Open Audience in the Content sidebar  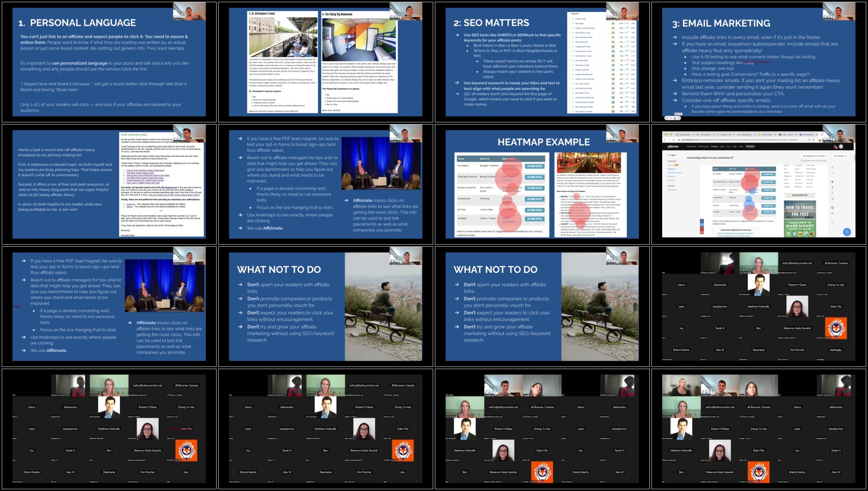pos(671,180)
